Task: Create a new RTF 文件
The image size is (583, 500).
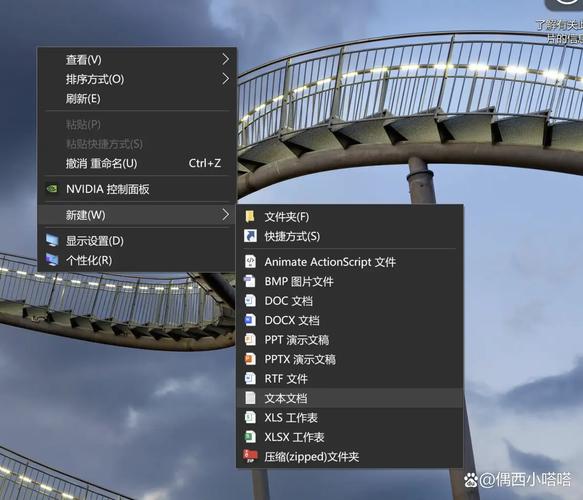Action: [x=350, y=378]
